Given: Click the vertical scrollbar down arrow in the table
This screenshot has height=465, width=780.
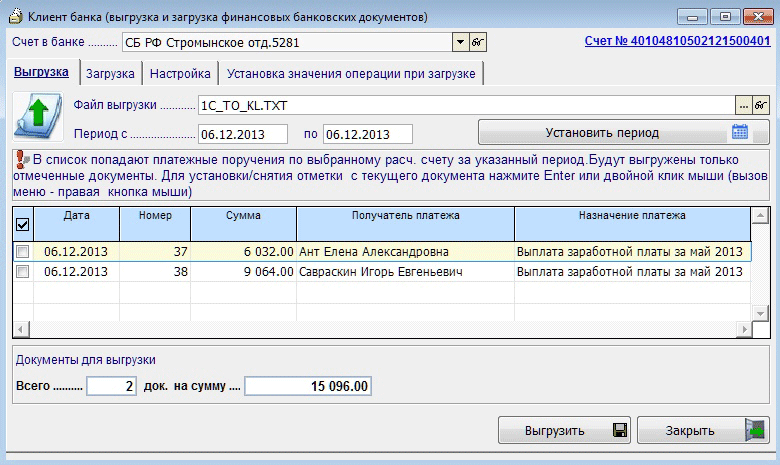Looking at the screenshot, I should tap(760, 314).
